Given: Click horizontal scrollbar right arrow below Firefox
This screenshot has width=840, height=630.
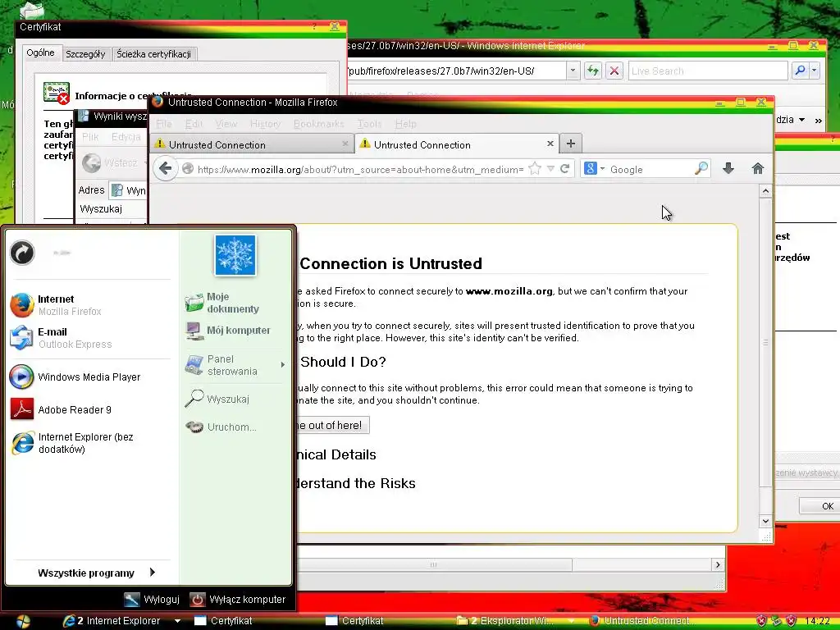Looking at the screenshot, I should pos(718,564).
